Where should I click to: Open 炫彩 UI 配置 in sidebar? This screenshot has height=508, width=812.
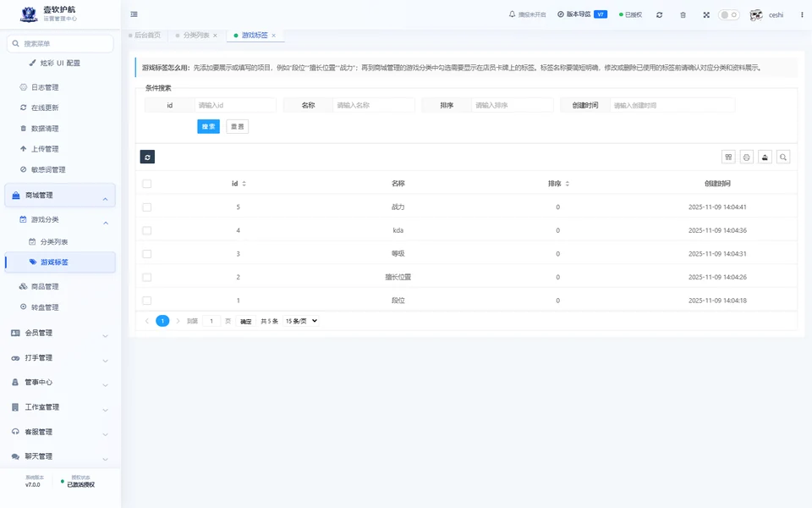60,63
